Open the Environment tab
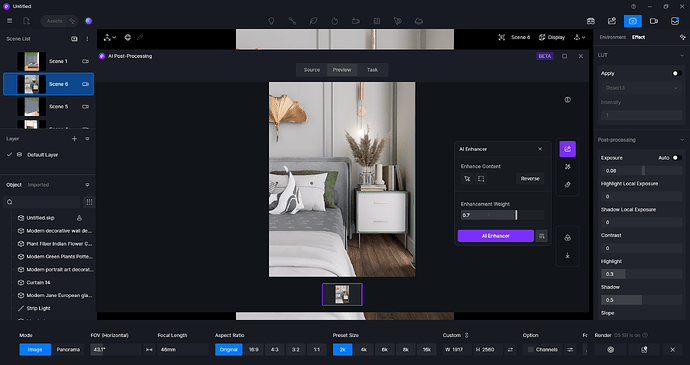The height and width of the screenshot is (365, 690). point(612,37)
